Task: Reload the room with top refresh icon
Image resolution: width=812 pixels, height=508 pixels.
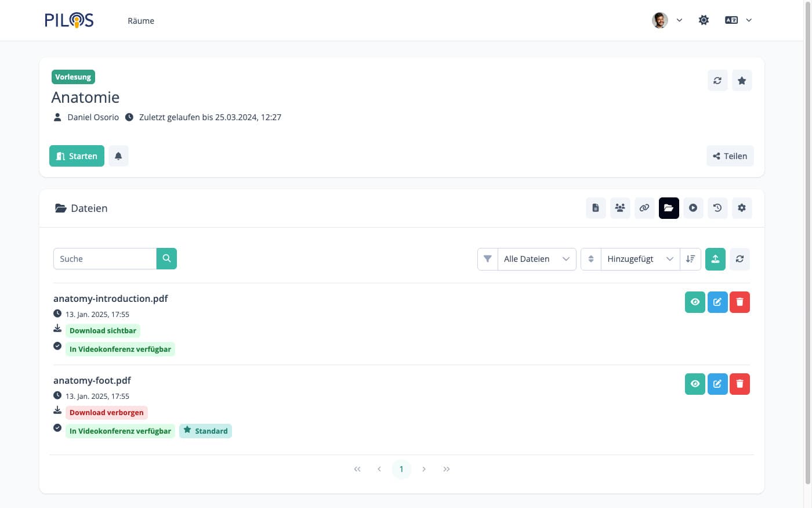Action: [717, 81]
